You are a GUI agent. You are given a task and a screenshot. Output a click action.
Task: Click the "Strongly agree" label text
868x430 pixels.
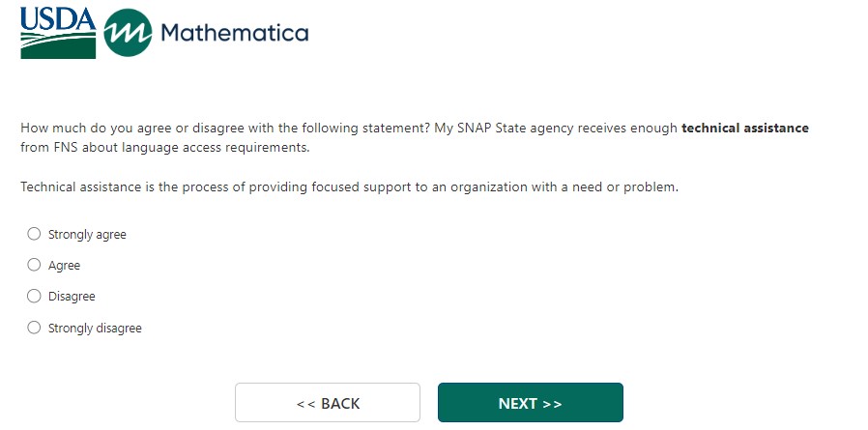tap(87, 235)
